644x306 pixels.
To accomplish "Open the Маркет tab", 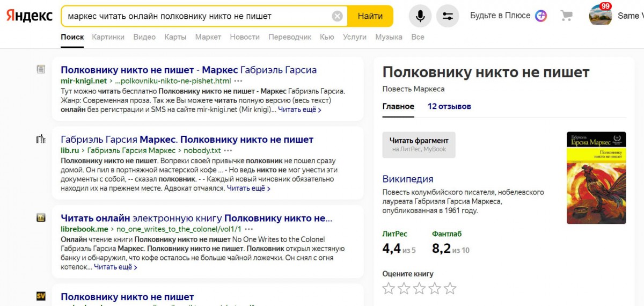I will [x=208, y=37].
